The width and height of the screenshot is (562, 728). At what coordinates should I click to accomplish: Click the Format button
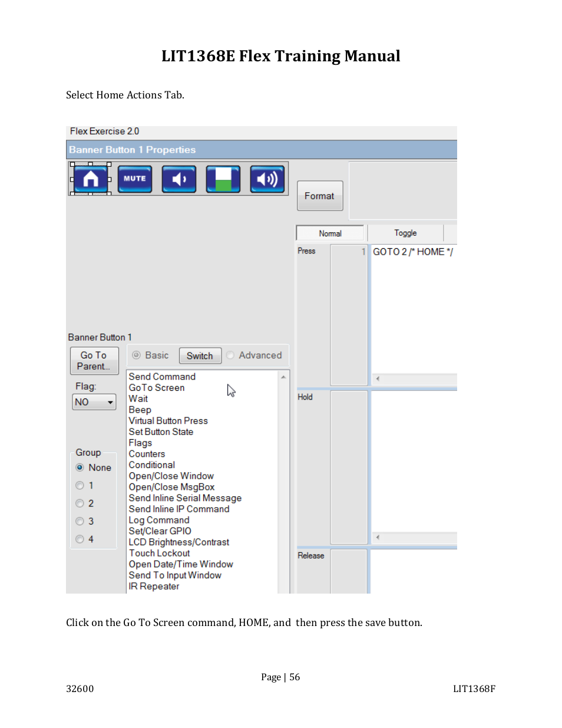[x=320, y=196]
